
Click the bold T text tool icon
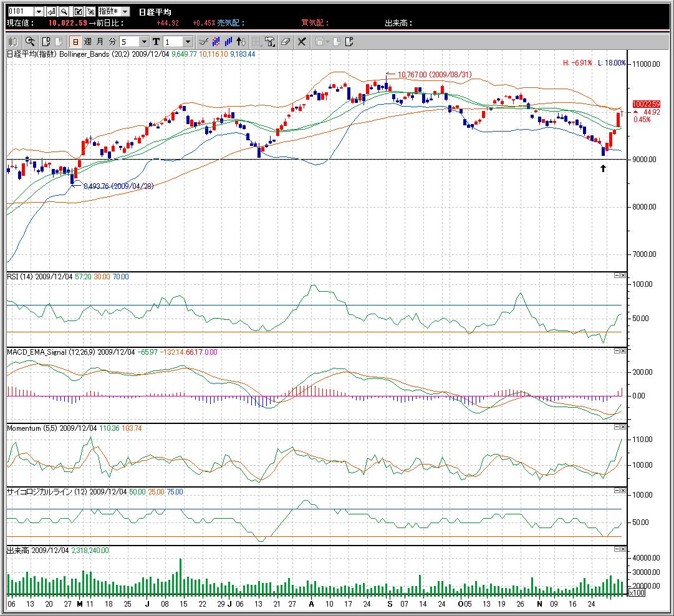pyautogui.click(x=155, y=42)
